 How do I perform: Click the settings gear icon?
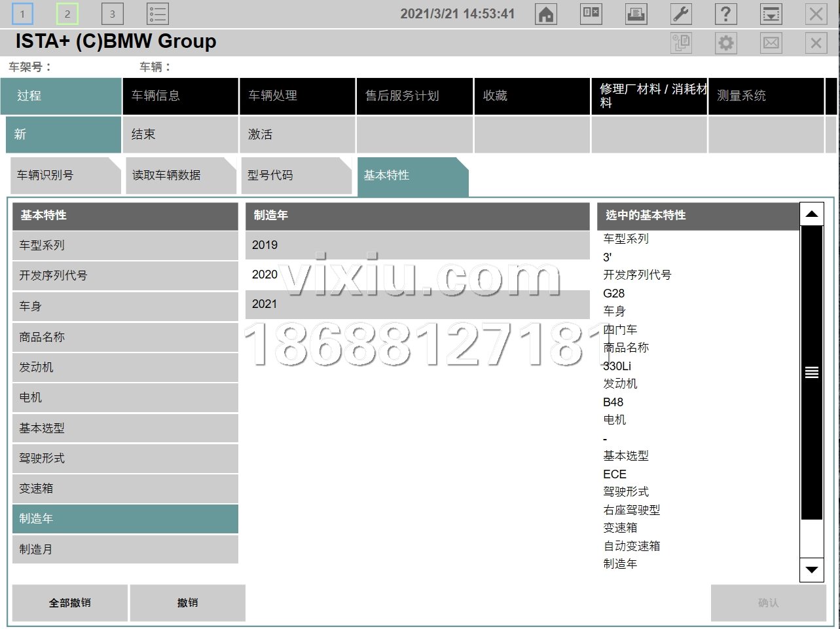point(726,43)
